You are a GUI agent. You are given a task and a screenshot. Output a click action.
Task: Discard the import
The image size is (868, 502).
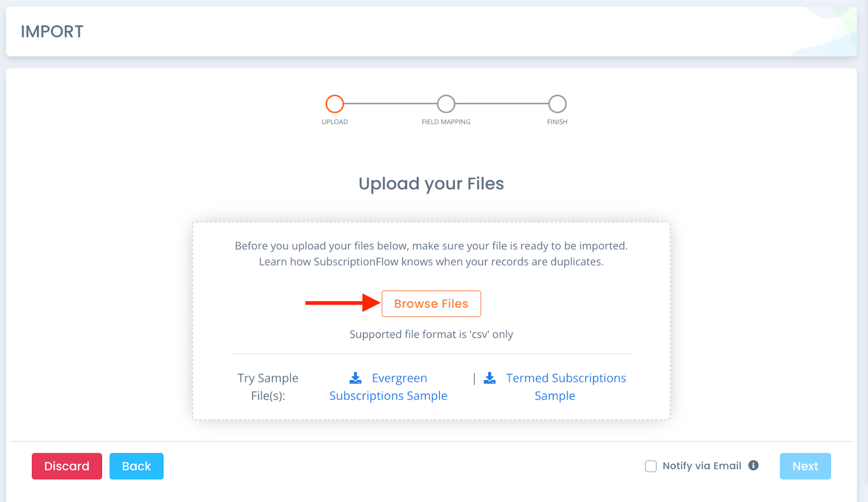pos(67,466)
